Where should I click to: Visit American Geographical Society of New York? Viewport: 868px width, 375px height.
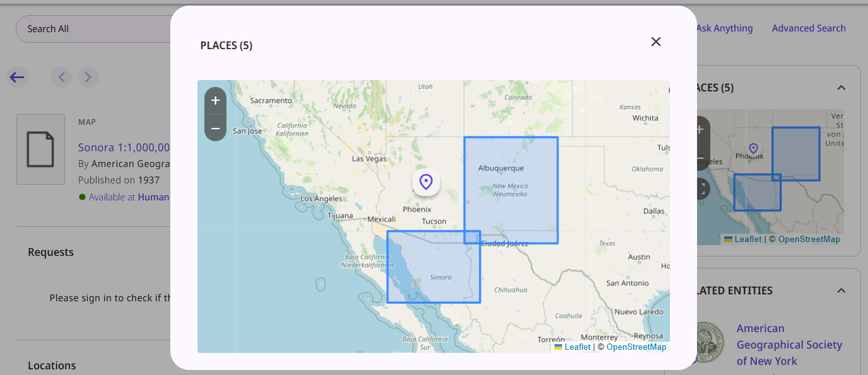pos(789,344)
